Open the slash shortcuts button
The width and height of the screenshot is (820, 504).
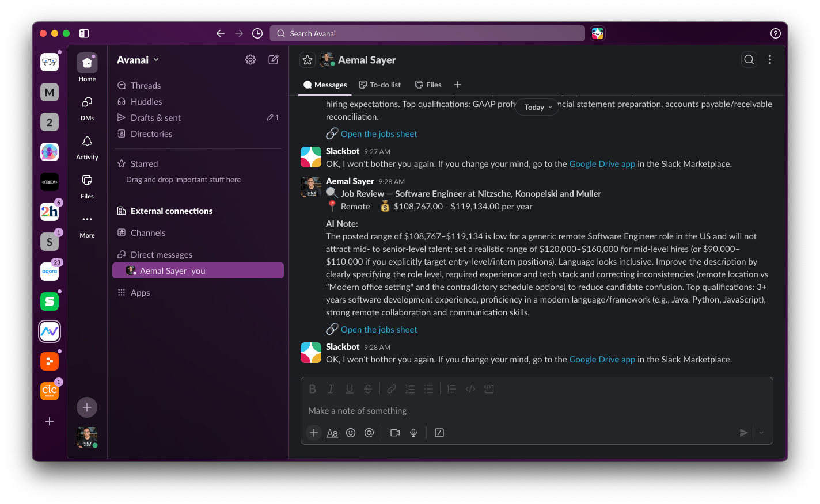point(439,433)
